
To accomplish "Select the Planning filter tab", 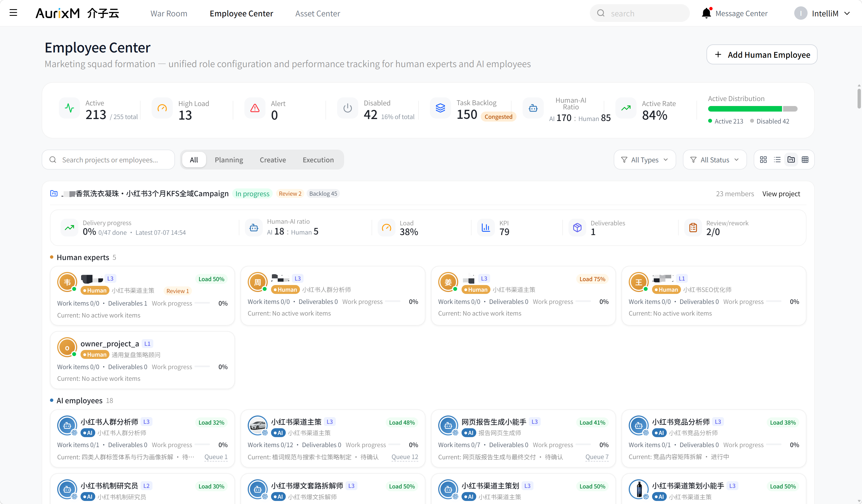I will tap(229, 160).
